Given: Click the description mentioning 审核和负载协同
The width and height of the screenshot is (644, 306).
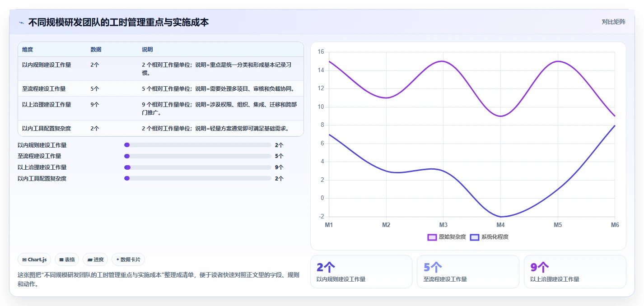Looking at the screenshot, I should click(219, 89).
